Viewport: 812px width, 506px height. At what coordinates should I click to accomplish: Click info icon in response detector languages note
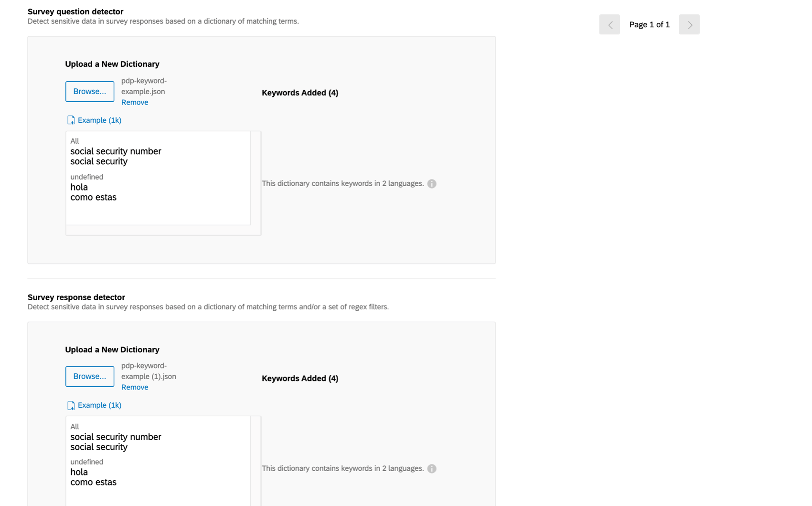pyautogui.click(x=432, y=469)
